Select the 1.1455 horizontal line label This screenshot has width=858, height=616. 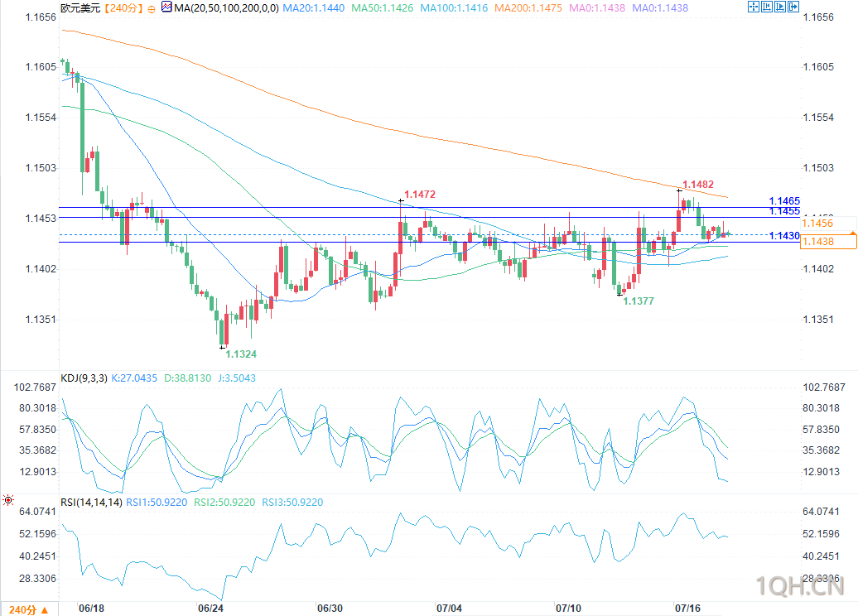point(784,211)
